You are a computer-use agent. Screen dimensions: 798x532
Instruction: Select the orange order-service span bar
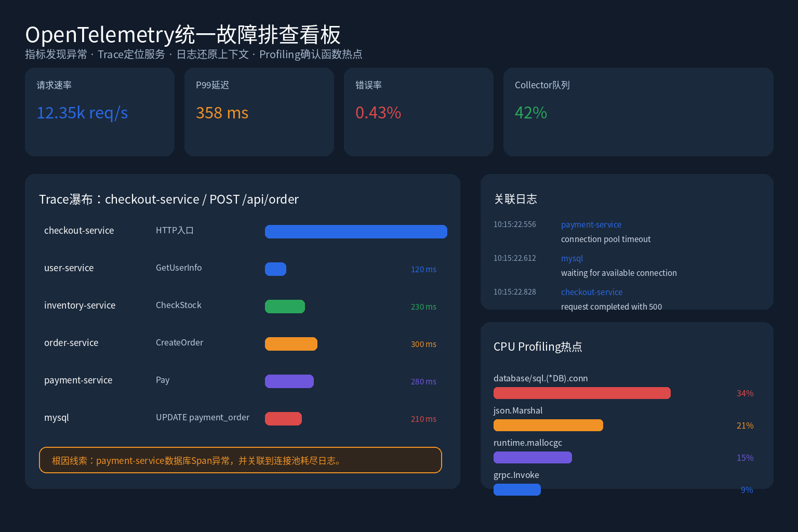click(x=291, y=344)
